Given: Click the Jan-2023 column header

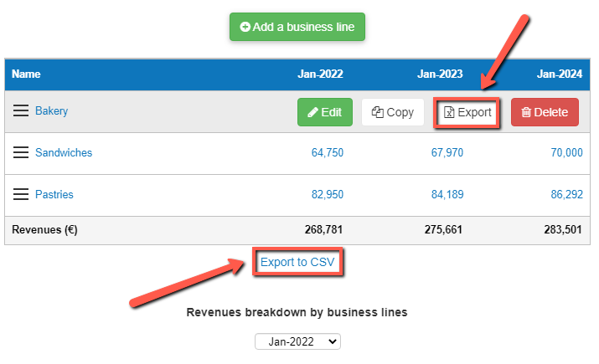Looking at the screenshot, I should point(440,74).
